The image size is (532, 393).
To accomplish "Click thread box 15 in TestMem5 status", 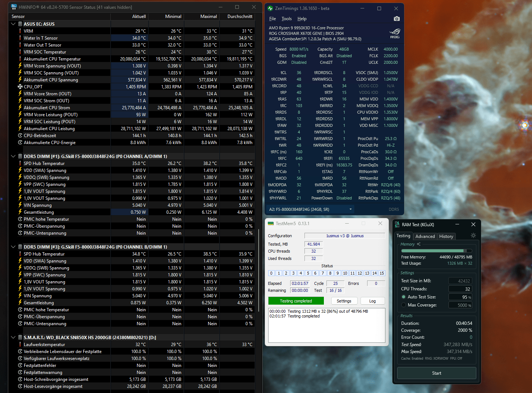I will click(x=382, y=273).
